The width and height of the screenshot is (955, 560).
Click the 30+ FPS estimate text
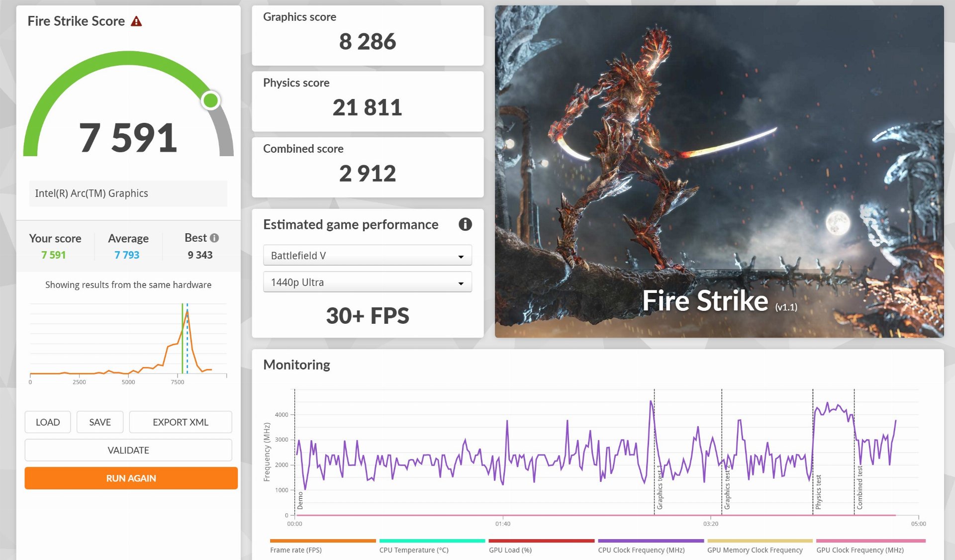point(368,316)
